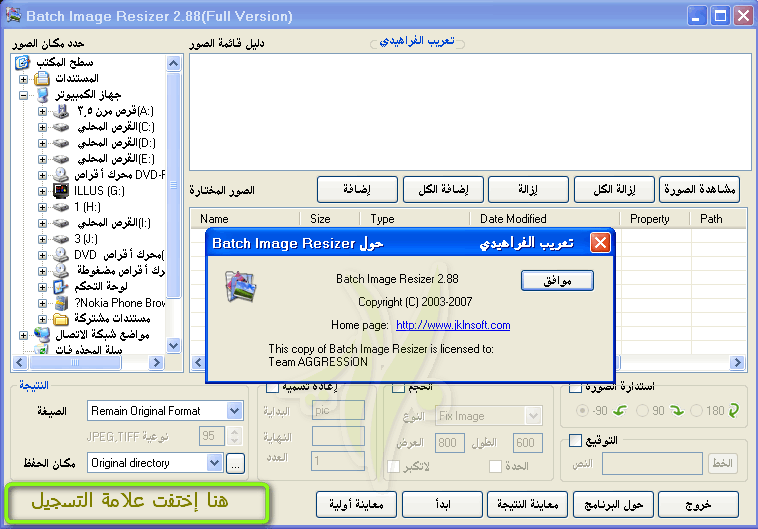The width and height of the screenshot is (758, 529).
Task: Toggle the sharpness (الحدة) checkbox
Action: (x=495, y=467)
